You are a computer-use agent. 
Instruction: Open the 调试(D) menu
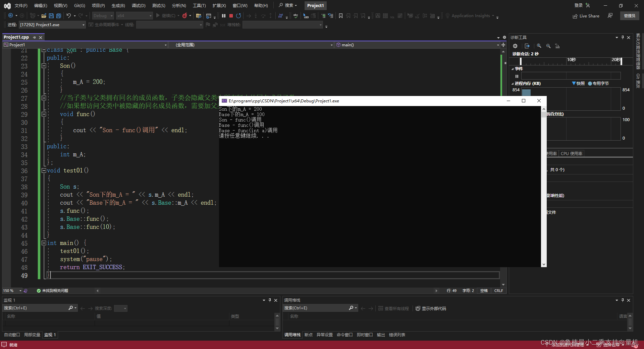(139, 5)
